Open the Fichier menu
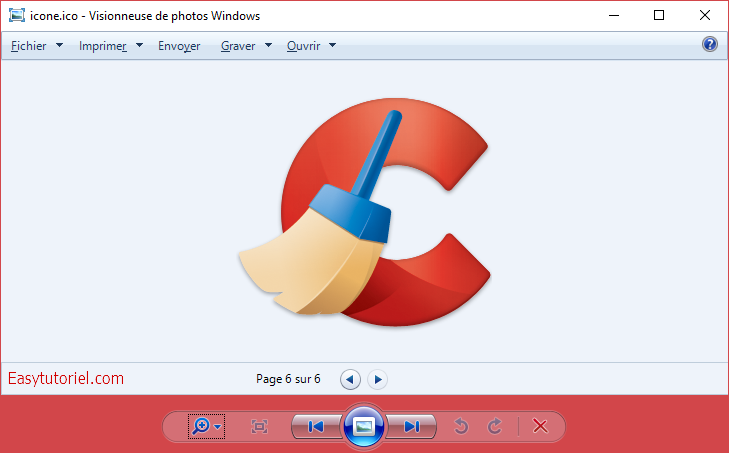The image size is (729, 453). tap(29, 46)
